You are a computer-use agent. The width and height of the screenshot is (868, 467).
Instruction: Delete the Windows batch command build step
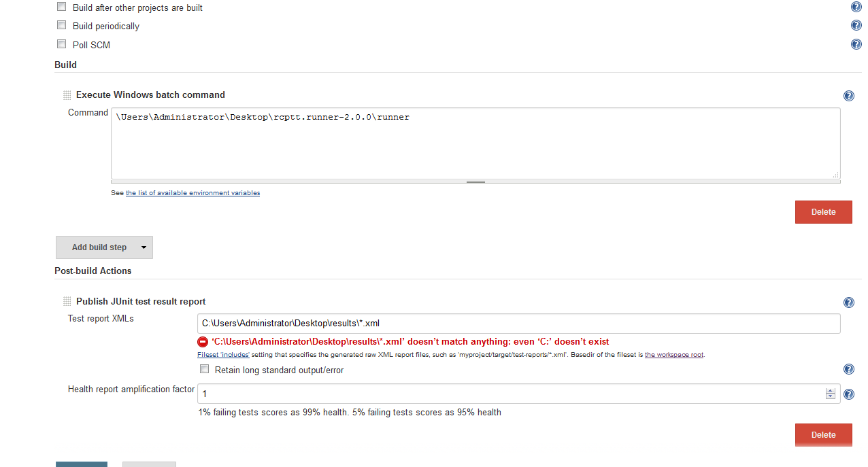click(823, 212)
